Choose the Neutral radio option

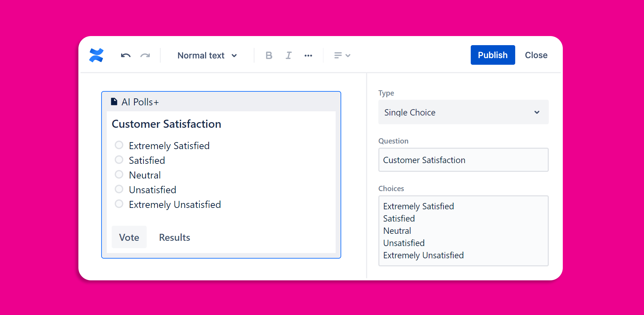coord(119,174)
